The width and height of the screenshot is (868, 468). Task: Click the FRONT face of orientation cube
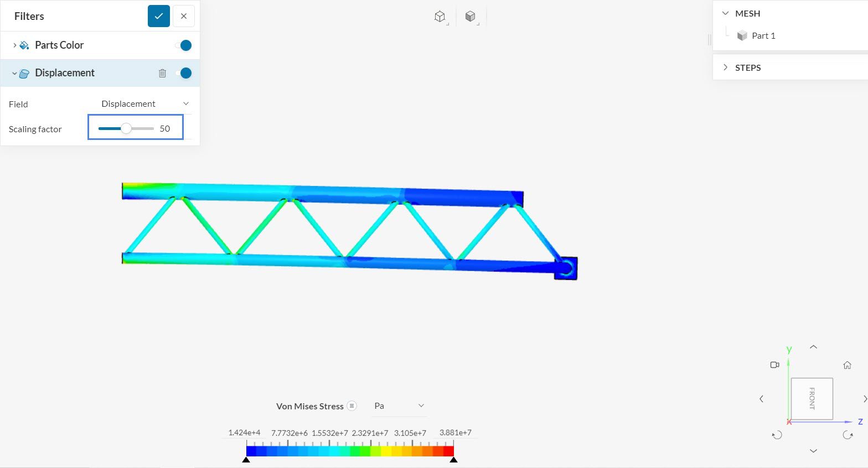point(812,398)
